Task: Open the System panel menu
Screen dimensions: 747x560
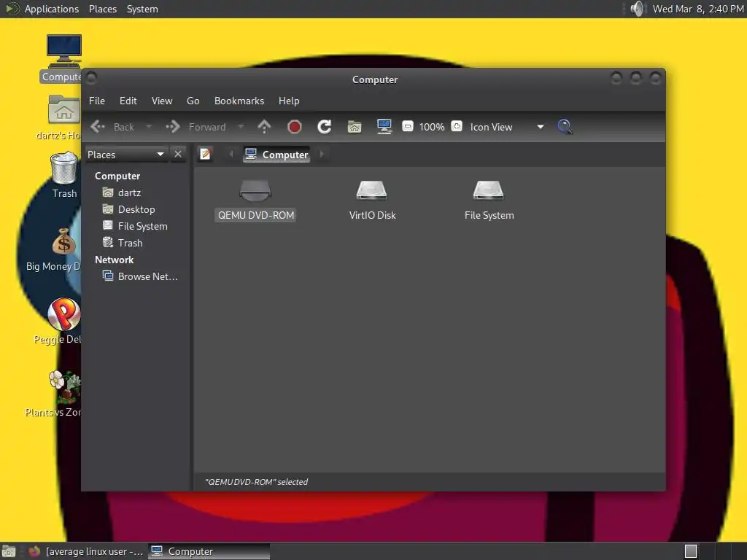Action: coord(142,9)
